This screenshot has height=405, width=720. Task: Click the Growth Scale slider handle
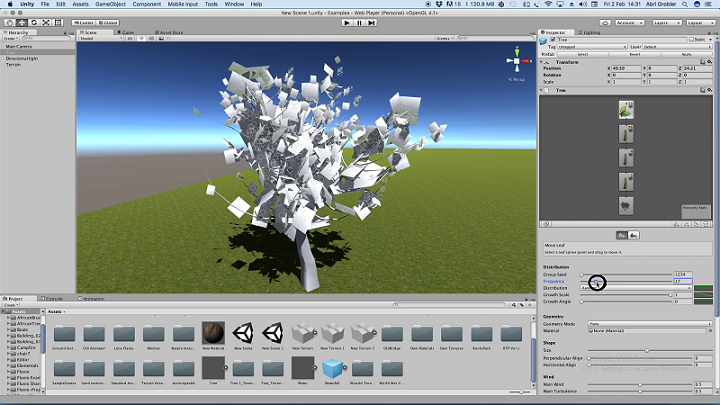670,295
